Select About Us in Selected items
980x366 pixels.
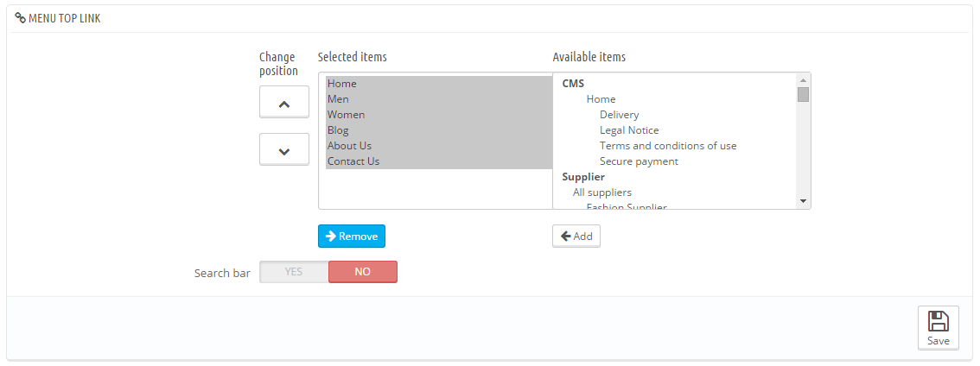(439, 146)
